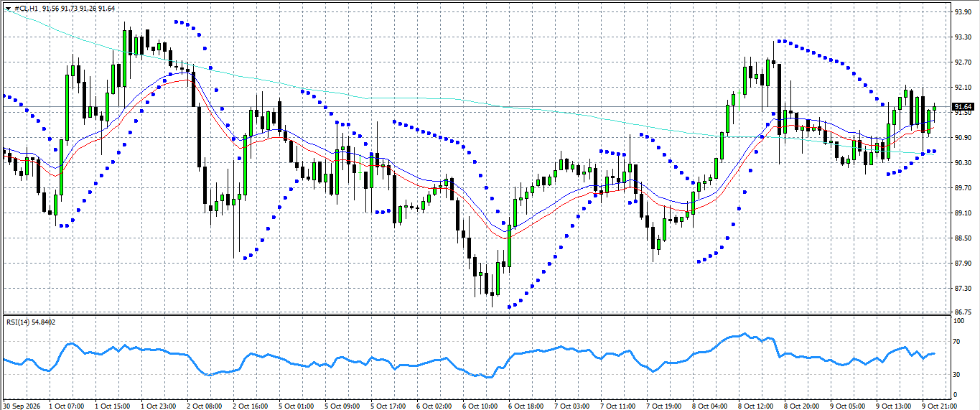Click the 7 Oct 03:00 time label
The width and height of the screenshot is (980, 410).
(572, 406)
